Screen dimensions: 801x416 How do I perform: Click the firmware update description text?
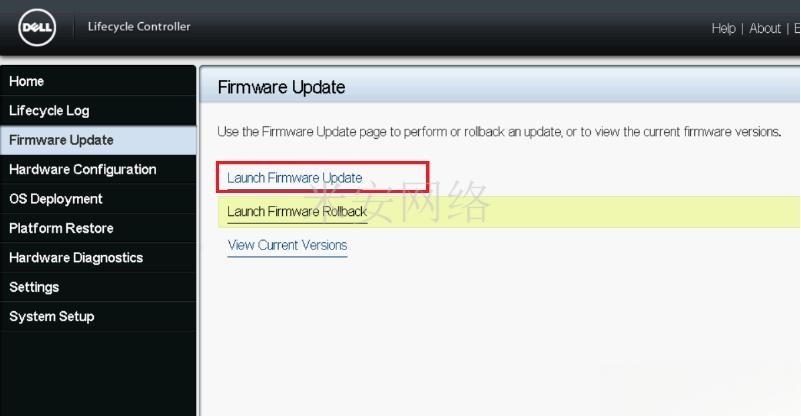coord(499,132)
